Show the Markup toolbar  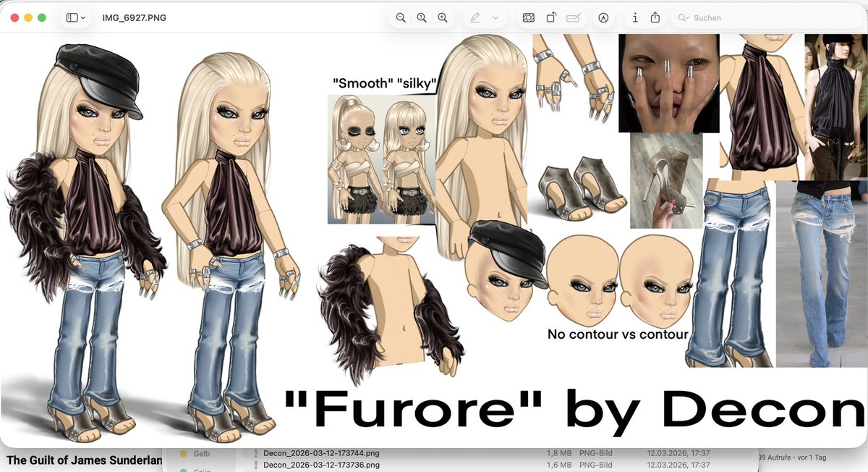(x=603, y=17)
